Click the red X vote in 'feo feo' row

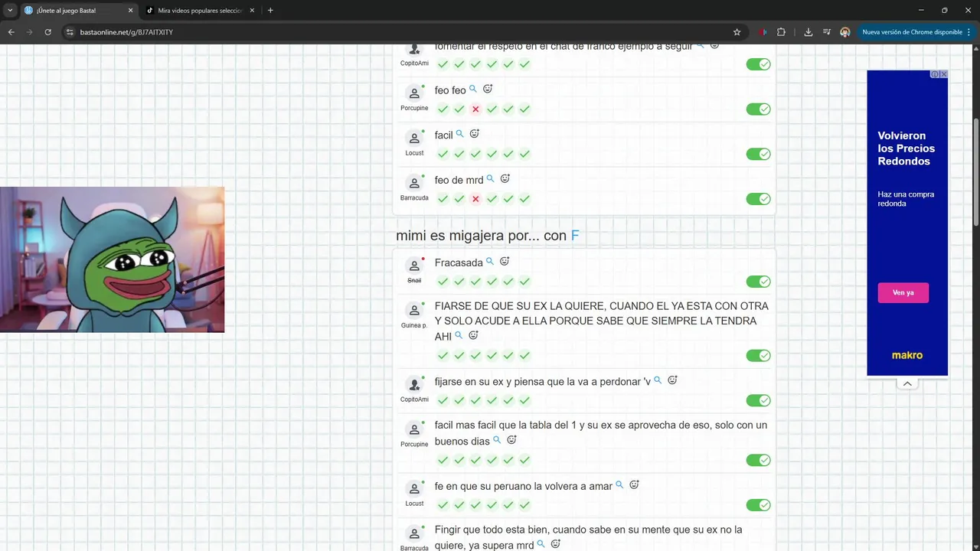tap(475, 109)
